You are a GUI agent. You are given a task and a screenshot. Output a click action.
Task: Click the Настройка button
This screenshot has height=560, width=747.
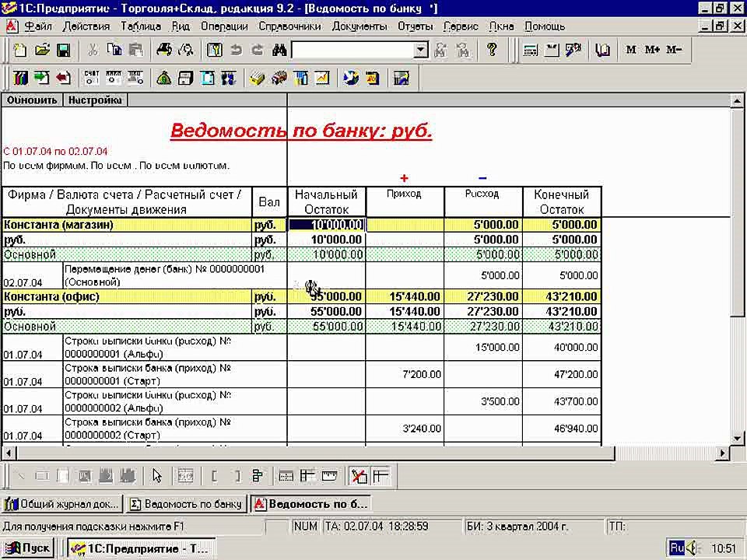pos(95,100)
